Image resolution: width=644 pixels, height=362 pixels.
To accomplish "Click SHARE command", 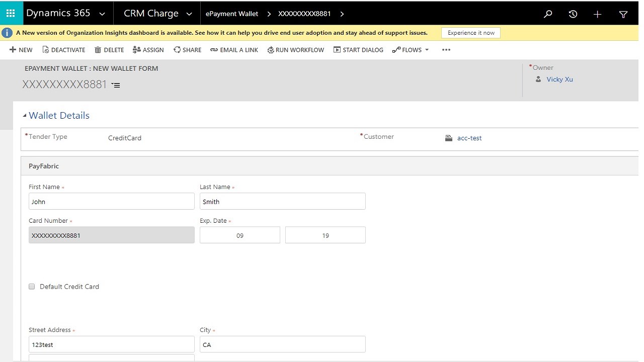I will [187, 50].
